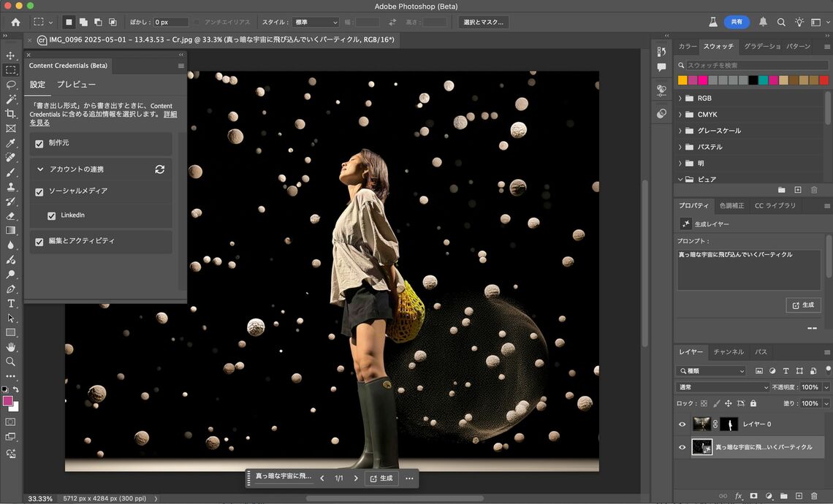Select the Zoom tool
The width and height of the screenshot is (833, 504).
[11, 361]
